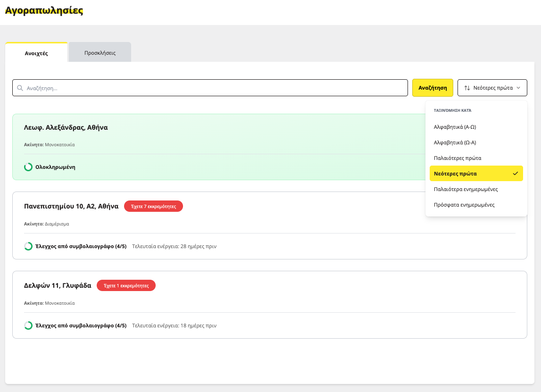Sort by Αλφαβητικά (Ω-Α)
541x392 pixels.
476,142
